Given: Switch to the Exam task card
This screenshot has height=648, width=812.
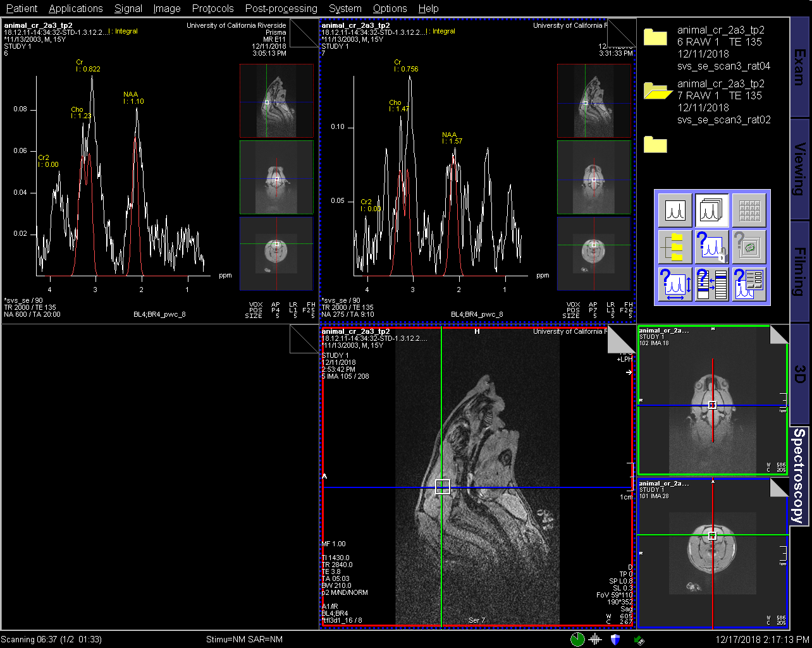Looking at the screenshot, I should [800, 66].
